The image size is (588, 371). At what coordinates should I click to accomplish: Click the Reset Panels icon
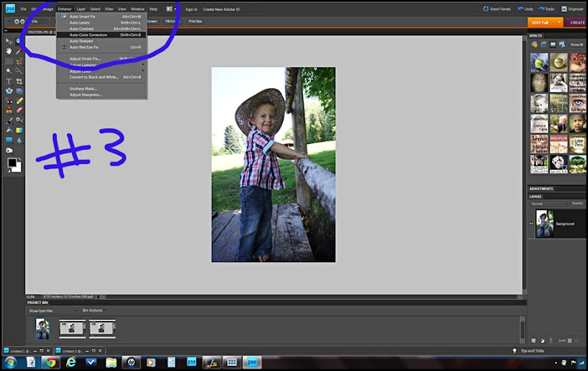[x=485, y=9]
